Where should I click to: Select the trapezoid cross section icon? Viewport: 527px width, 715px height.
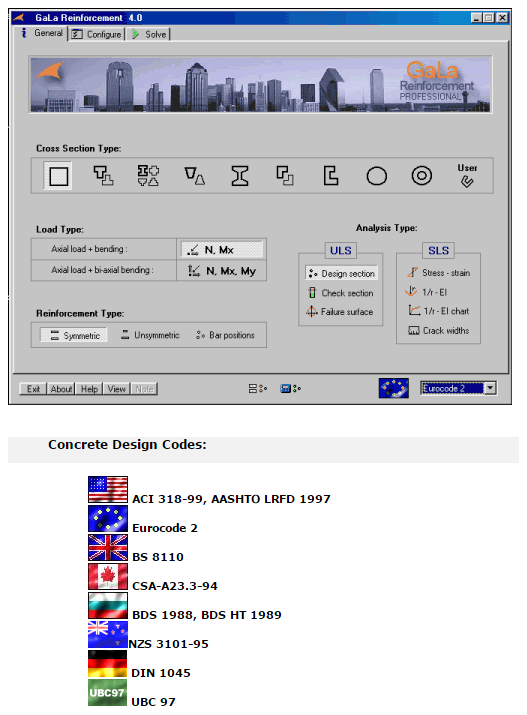pos(194,176)
